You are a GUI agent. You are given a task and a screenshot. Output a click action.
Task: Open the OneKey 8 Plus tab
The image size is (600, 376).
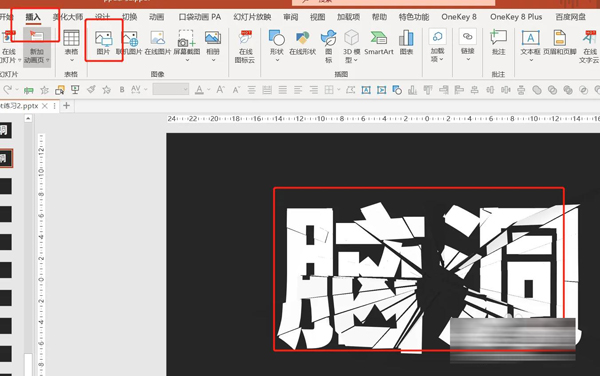(516, 17)
